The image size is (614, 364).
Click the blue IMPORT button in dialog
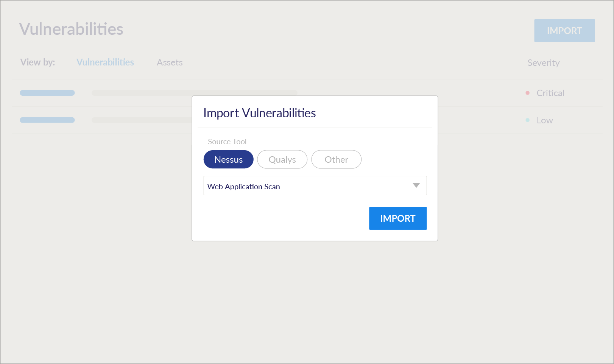pos(398,218)
